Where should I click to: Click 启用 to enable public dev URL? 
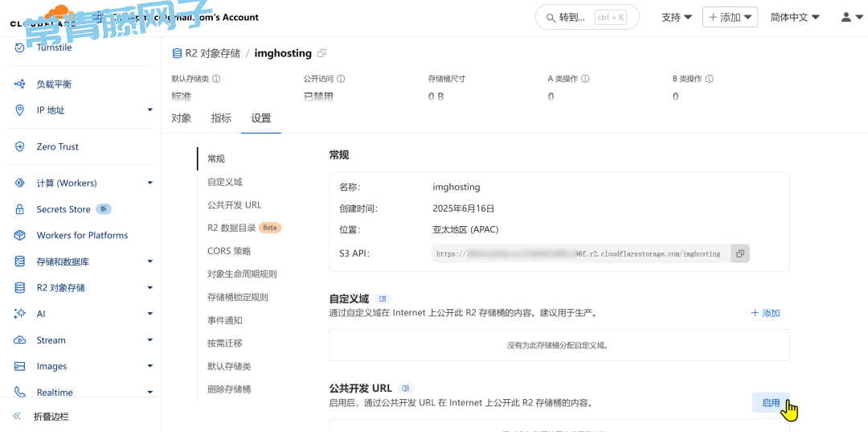(x=771, y=403)
